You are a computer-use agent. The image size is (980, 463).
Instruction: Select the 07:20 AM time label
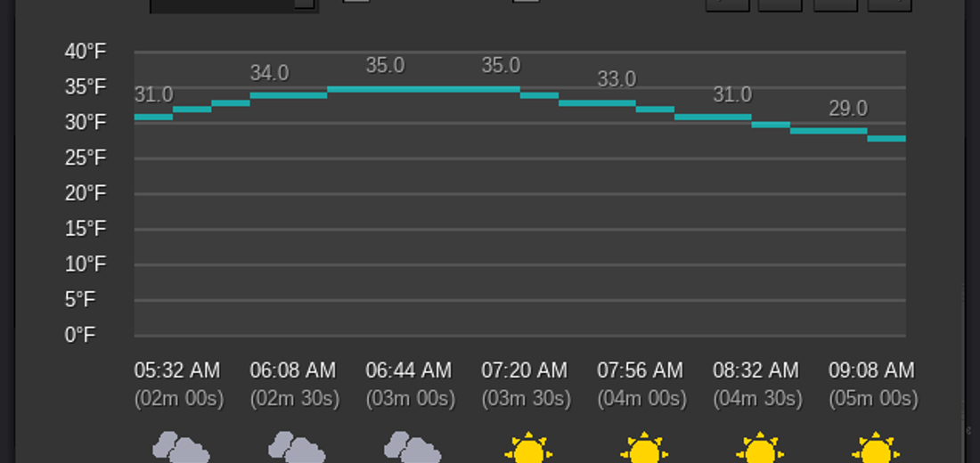(524, 370)
